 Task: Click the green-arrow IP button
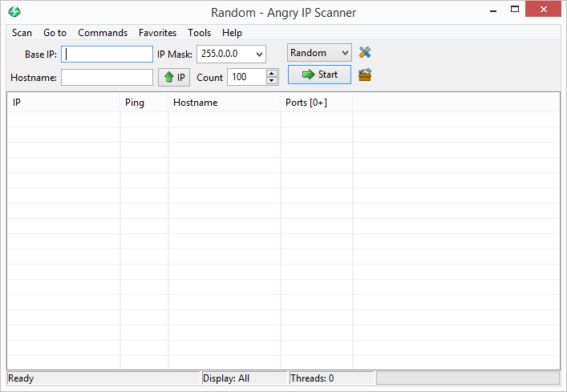tap(174, 77)
